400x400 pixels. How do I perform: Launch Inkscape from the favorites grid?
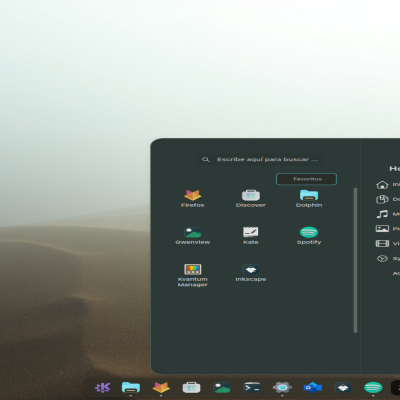(x=251, y=273)
